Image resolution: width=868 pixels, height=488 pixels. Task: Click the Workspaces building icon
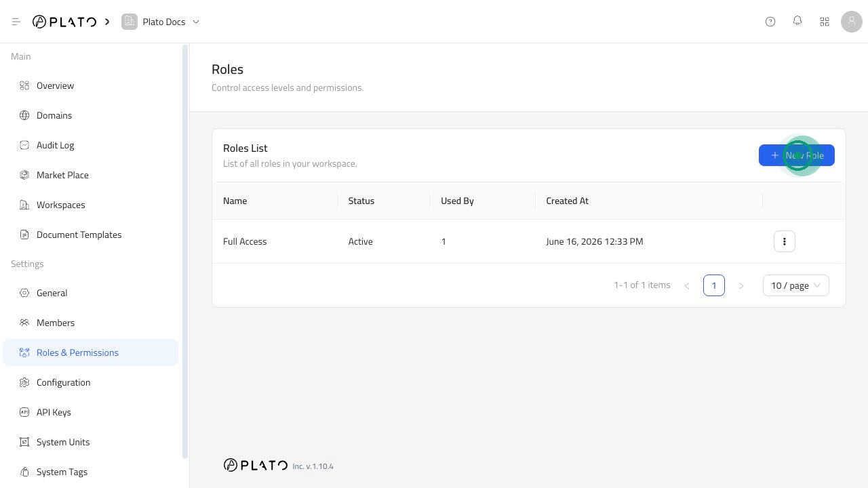click(24, 205)
